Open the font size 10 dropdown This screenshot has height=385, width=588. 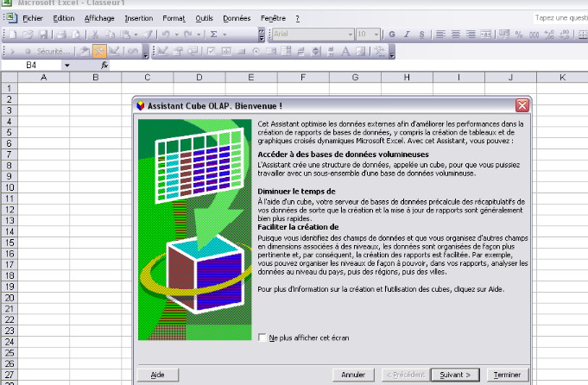point(376,35)
